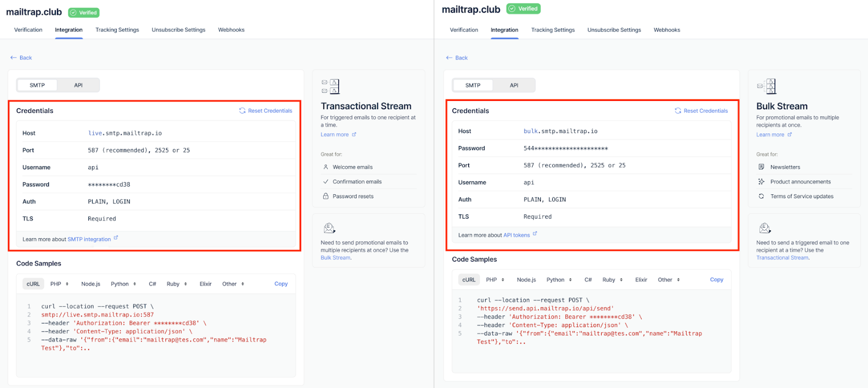Click the Password resets lock icon

[325, 196]
